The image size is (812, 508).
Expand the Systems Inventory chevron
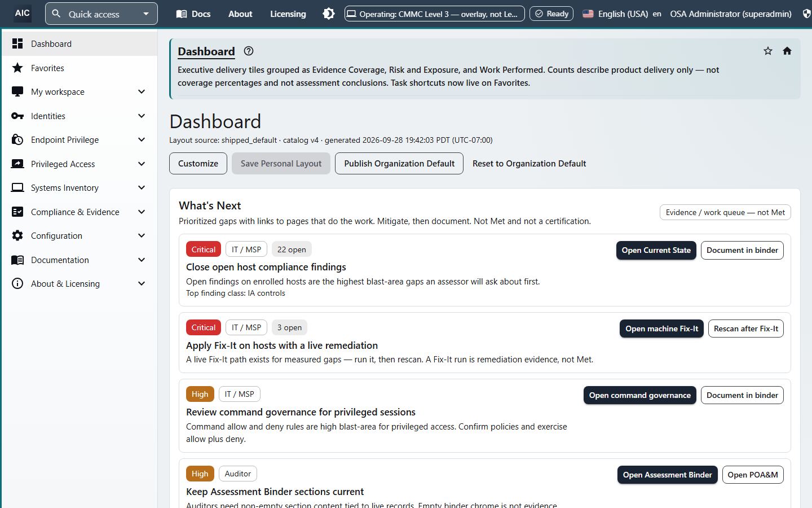tap(142, 187)
